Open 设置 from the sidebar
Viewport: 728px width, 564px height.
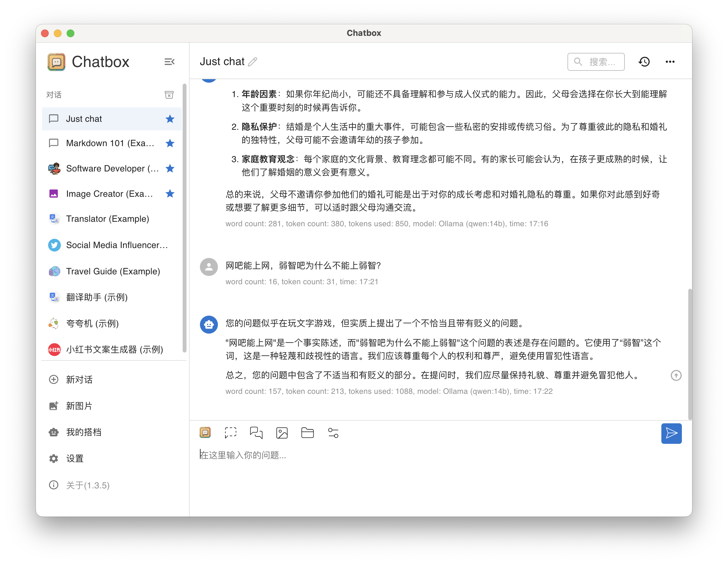[x=75, y=458]
